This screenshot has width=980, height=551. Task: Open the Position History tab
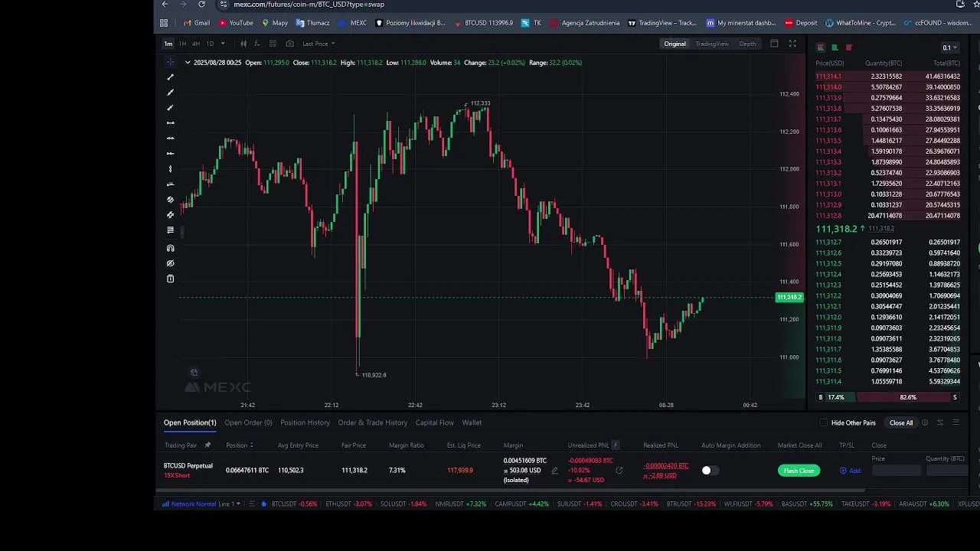(x=305, y=422)
